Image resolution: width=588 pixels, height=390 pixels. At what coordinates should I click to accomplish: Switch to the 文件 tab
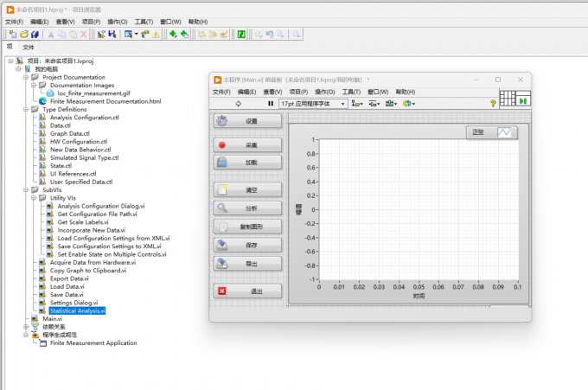click(29, 48)
